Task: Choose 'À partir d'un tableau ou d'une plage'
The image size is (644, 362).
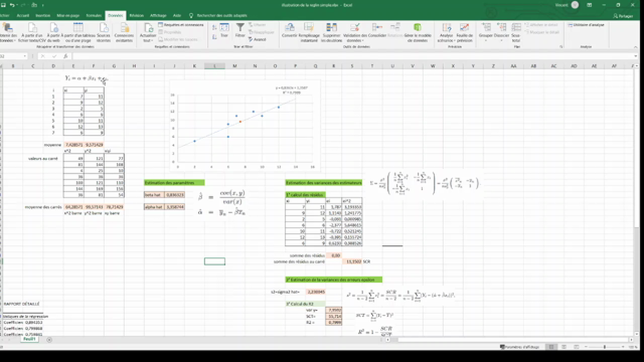Action: 78,32
